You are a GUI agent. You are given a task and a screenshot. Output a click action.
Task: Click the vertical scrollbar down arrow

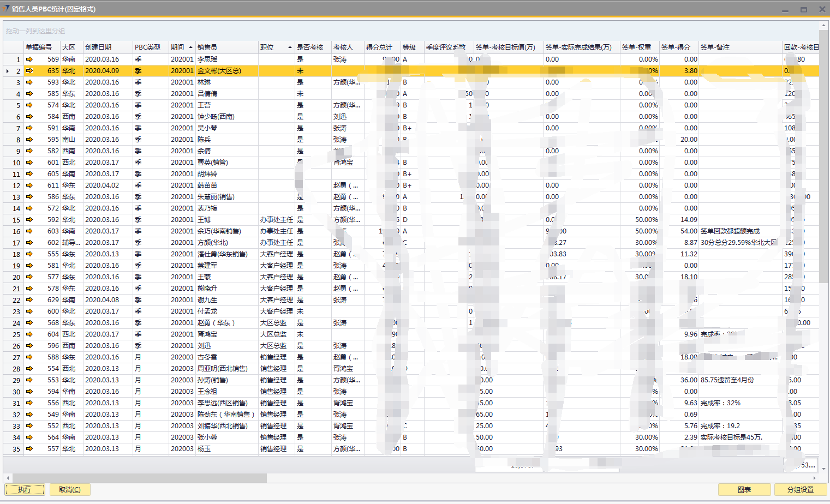pyautogui.click(x=823, y=468)
